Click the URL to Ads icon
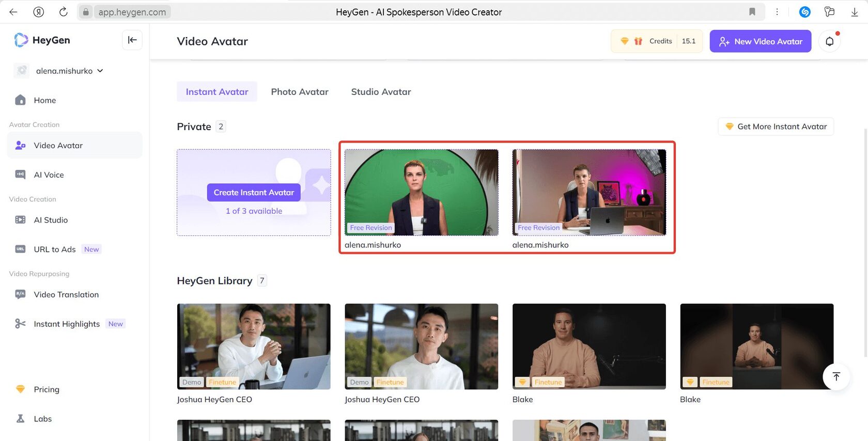This screenshot has width=868, height=441. point(20,249)
